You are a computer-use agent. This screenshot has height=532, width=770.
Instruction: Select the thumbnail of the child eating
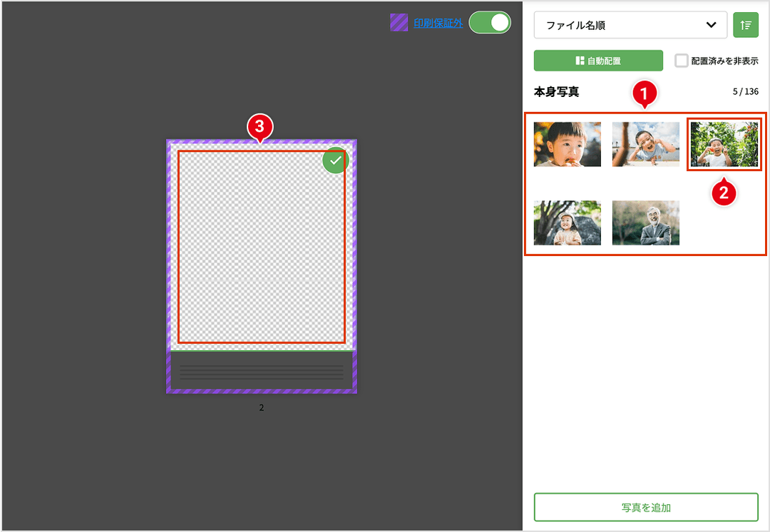click(568, 144)
